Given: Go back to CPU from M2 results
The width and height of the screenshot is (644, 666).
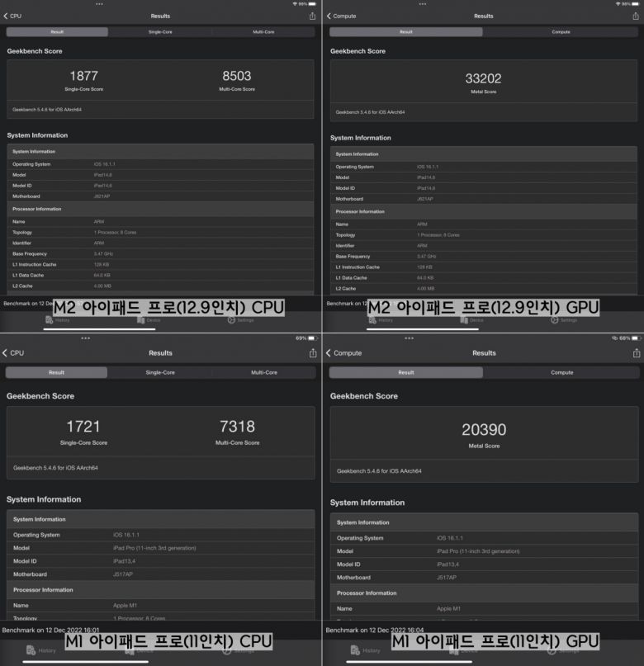Looking at the screenshot, I should pyautogui.click(x=12, y=16).
